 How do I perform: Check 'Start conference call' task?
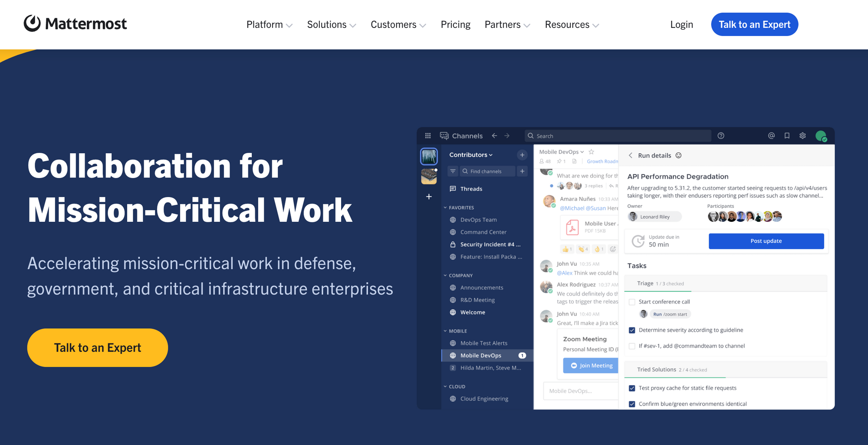click(632, 302)
